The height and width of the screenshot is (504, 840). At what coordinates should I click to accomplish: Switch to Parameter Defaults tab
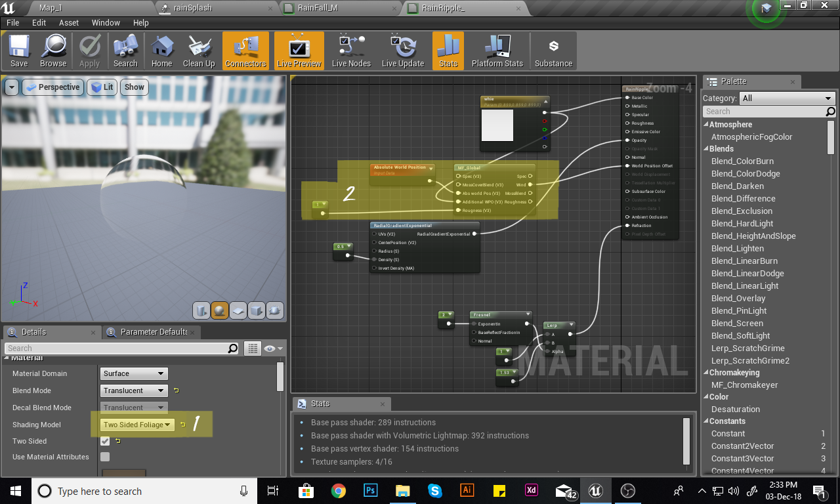pyautogui.click(x=154, y=332)
